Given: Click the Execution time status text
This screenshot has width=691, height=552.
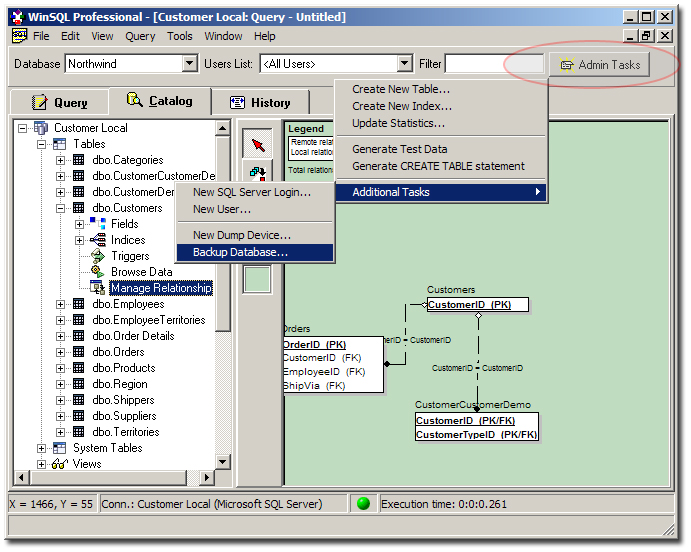Looking at the screenshot, I should (444, 504).
